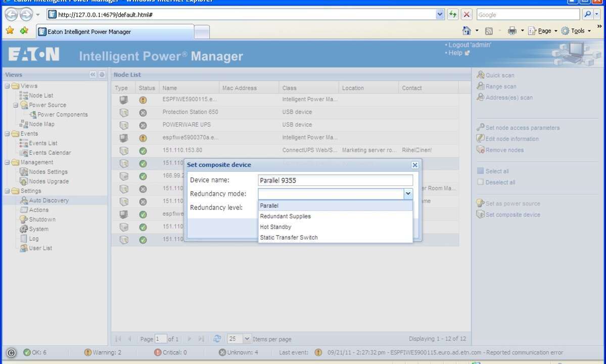This screenshot has width=606, height=364.
Task: Sort by the Class column header
Action: pos(308,88)
